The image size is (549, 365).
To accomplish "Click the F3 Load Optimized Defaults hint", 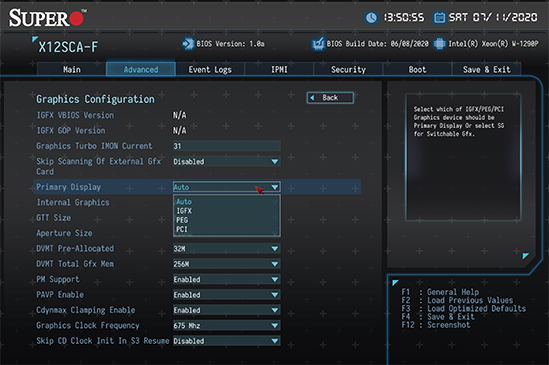I will [464, 309].
